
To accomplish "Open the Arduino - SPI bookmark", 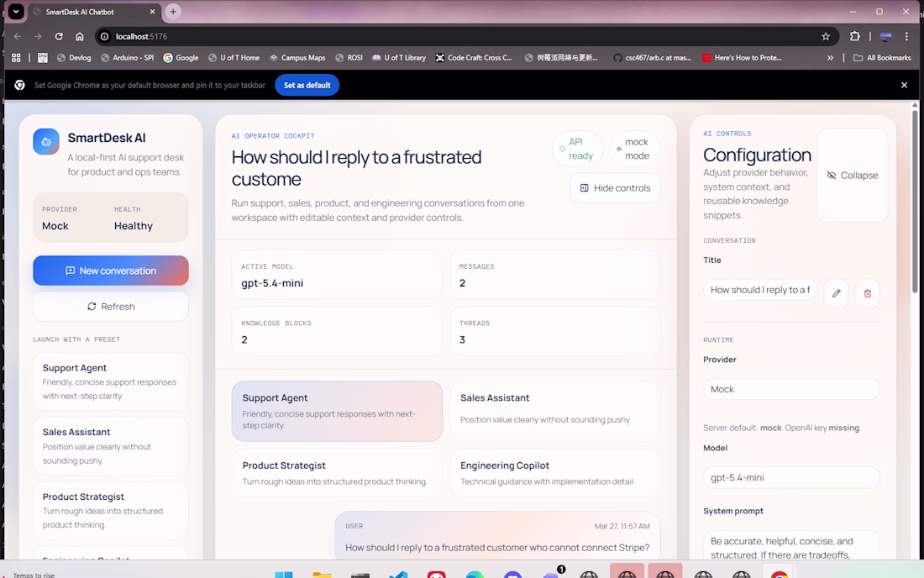I will [x=127, y=58].
